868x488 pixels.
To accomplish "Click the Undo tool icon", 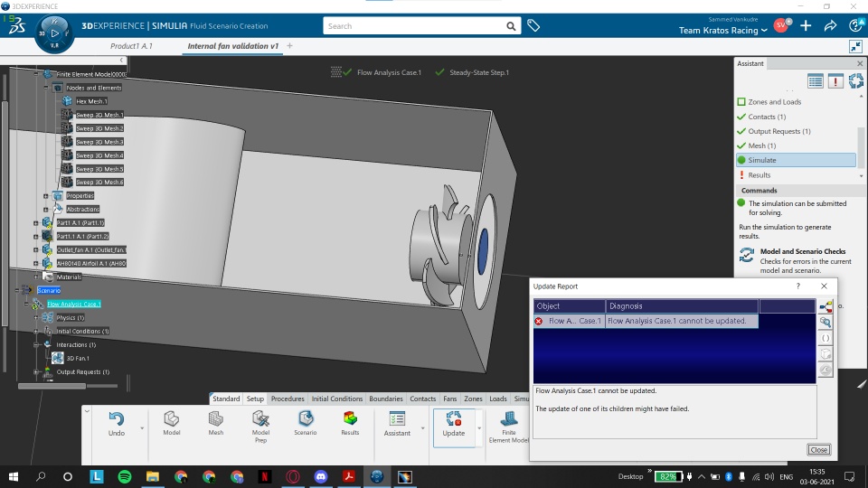I will [x=117, y=418].
